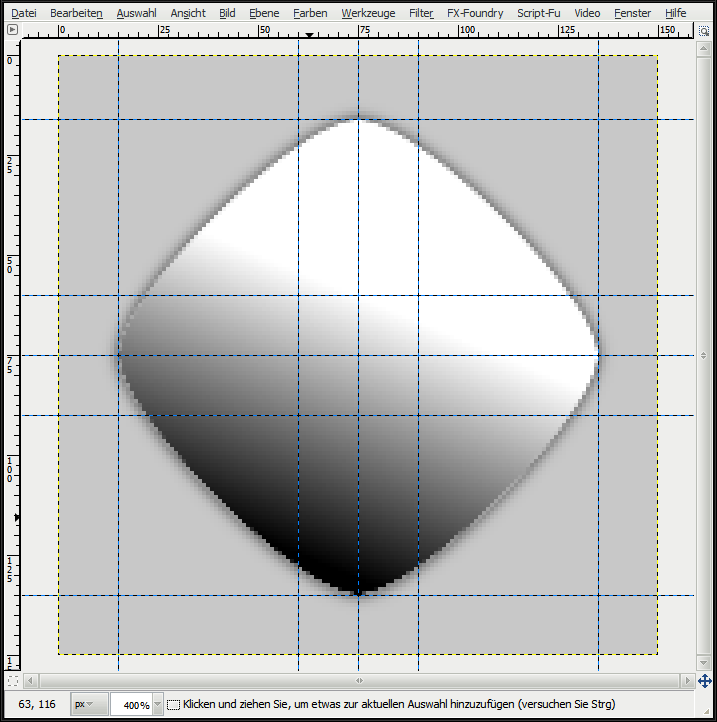Click the vertical ruler at mark 50
717x722 pixels.
coord(10,265)
